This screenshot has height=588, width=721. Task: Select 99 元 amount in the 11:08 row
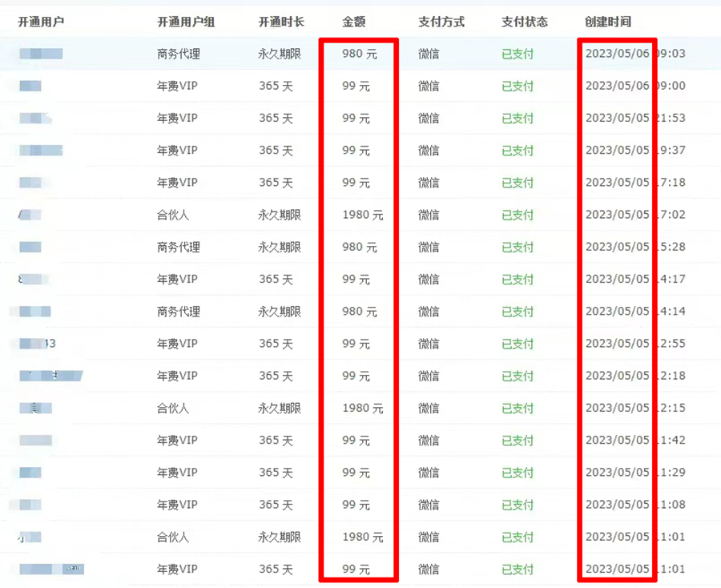click(x=356, y=505)
